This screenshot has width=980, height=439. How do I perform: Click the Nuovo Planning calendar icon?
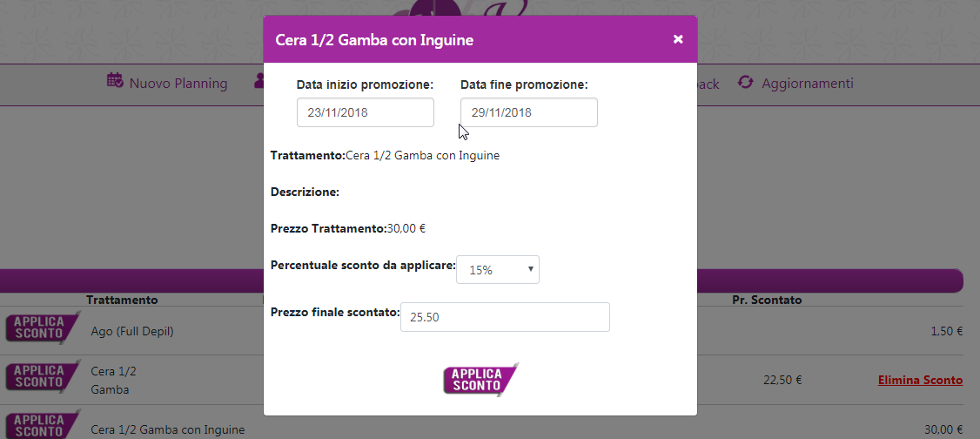coord(114,80)
